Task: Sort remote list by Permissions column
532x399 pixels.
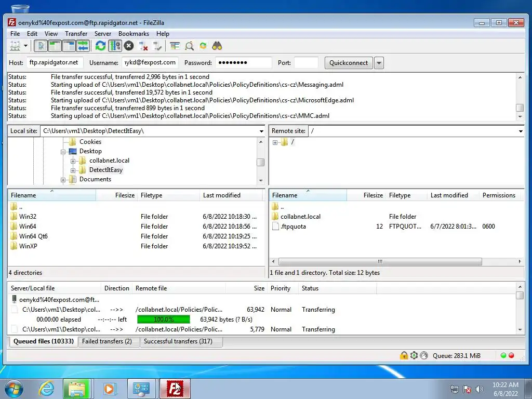Action: click(x=499, y=195)
